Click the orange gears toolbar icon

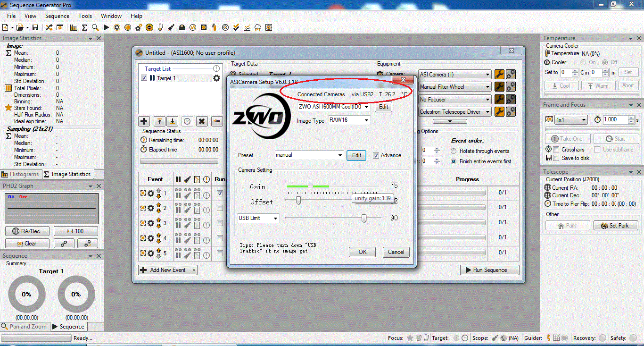(139, 27)
